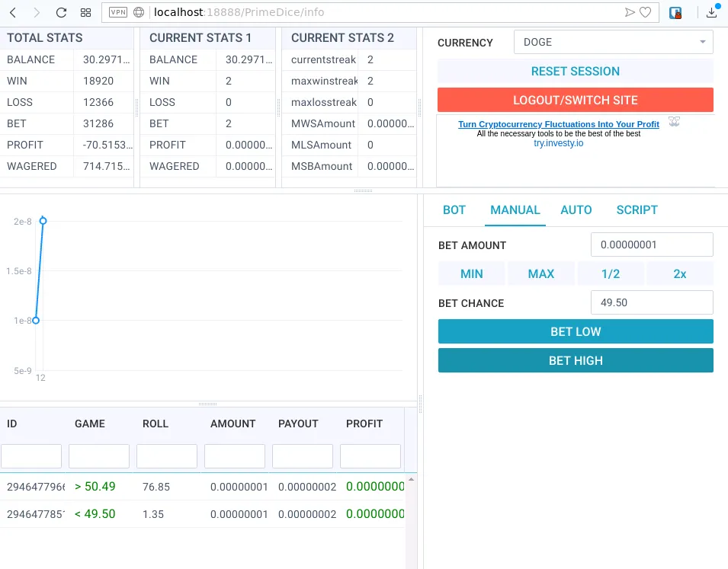Click the upper chart data point at 2e-8
The height and width of the screenshot is (569, 728).
(x=43, y=221)
